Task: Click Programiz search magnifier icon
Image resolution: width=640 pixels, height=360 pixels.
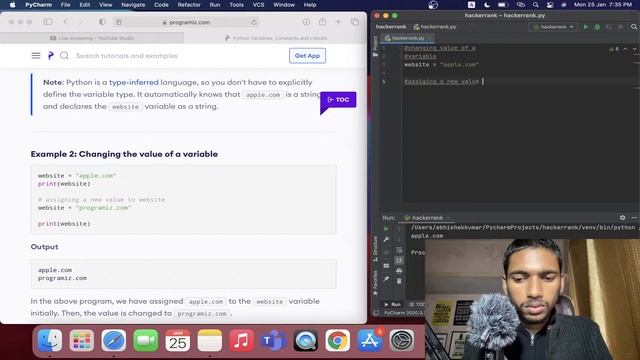Action: 64,56
